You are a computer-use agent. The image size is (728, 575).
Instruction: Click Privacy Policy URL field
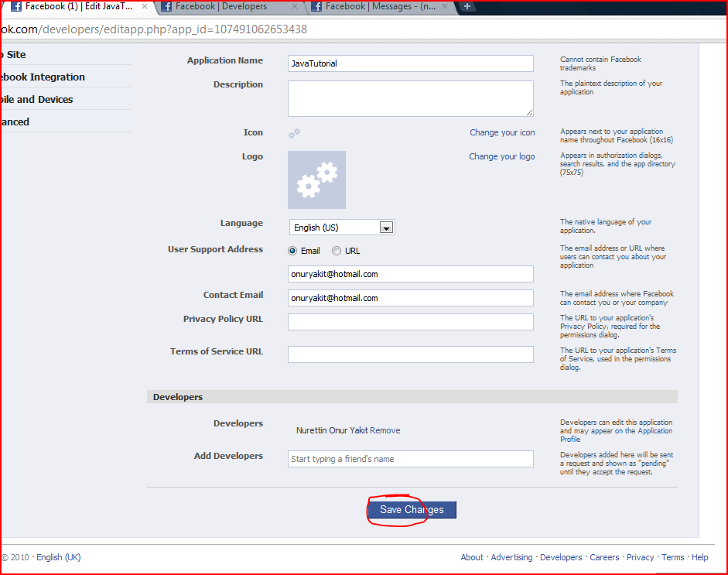(x=411, y=322)
